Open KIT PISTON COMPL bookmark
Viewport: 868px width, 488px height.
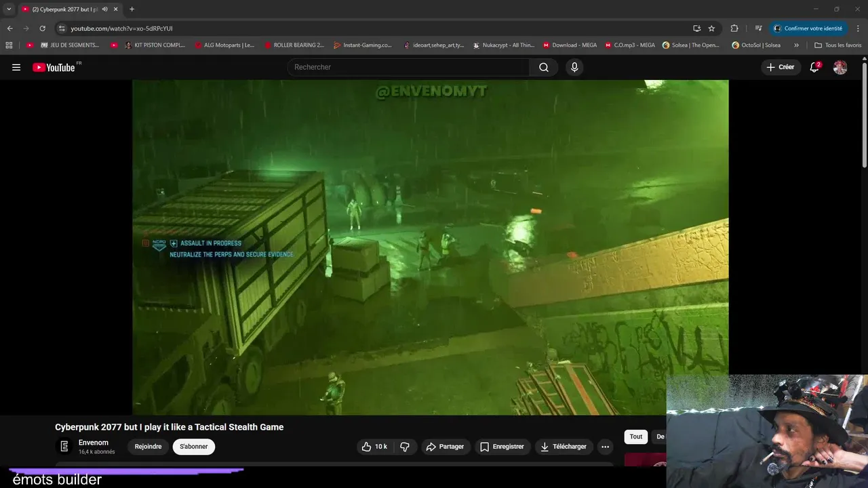[x=155, y=45]
